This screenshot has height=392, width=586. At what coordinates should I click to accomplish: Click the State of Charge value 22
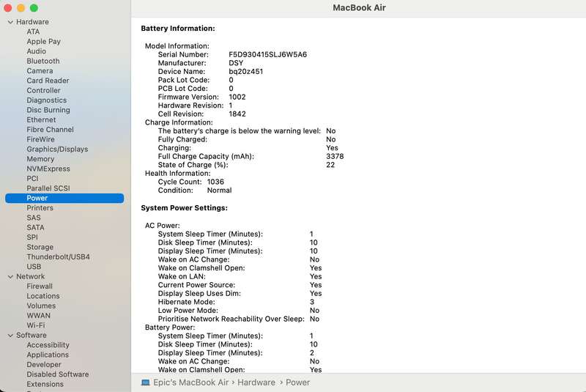tap(330, 165)
